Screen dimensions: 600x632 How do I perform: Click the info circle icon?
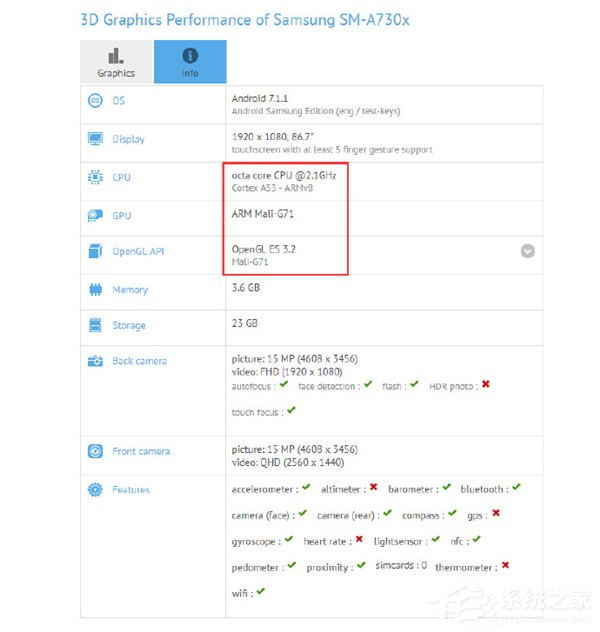click(190, 56)
